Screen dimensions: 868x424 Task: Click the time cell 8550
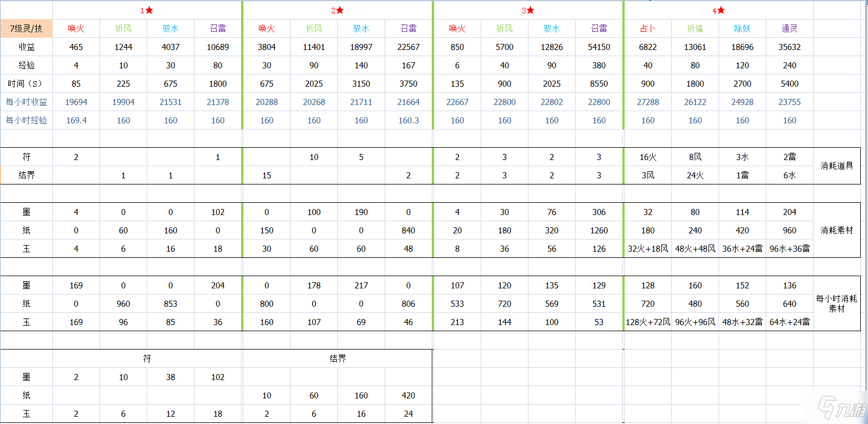[x=599, y=84]
